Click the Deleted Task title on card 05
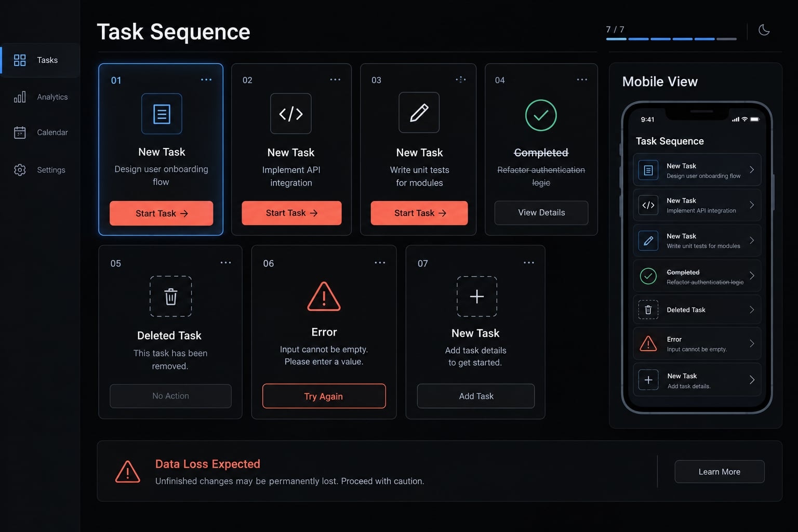This screenshot has width=798, height=532. pyautogui.click(x=169, y=336)
